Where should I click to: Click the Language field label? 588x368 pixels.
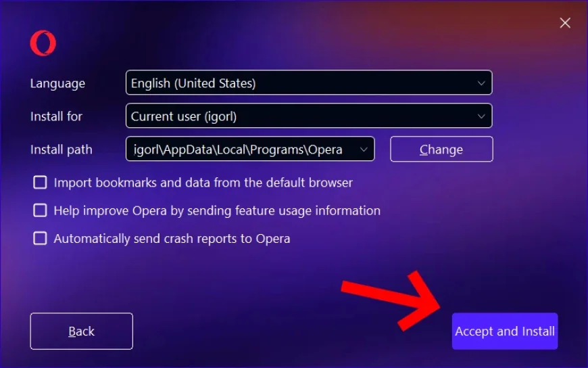point(57,83)
